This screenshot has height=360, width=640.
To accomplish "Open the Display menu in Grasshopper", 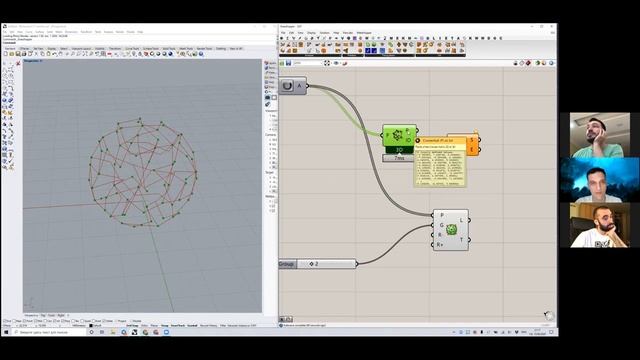I will 311,33.
